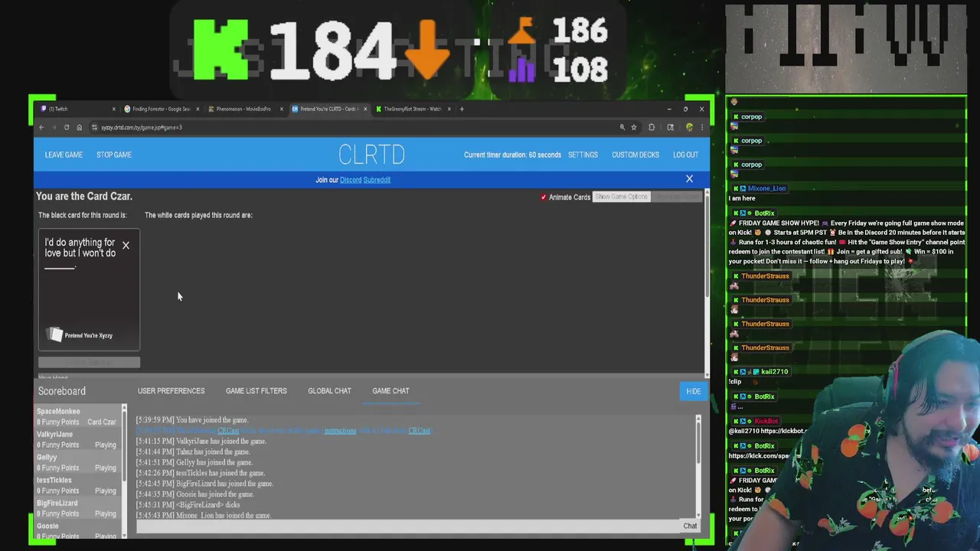Open the game Settings link
The image size is (980, 551).
tap(583, 155)
